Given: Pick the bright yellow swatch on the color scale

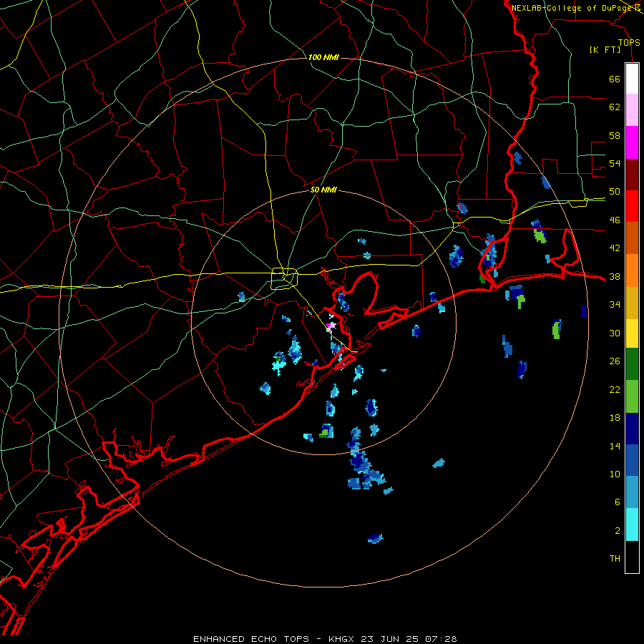Looking at the screenshot, I should [632, 333].
